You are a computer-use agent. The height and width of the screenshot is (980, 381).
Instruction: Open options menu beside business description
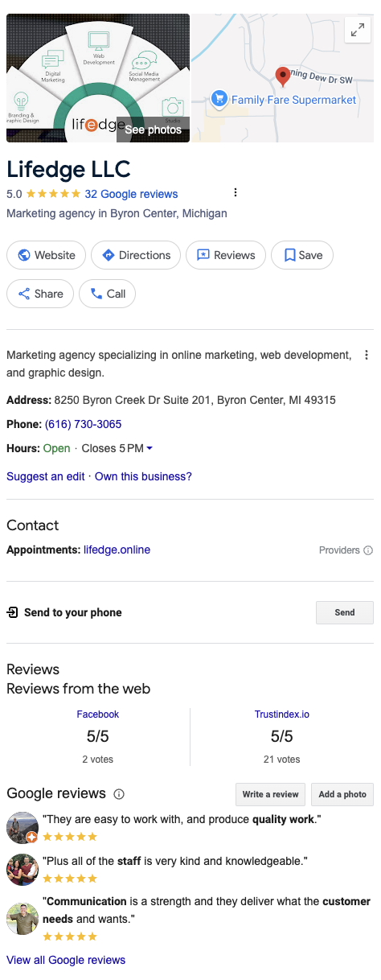367,355
